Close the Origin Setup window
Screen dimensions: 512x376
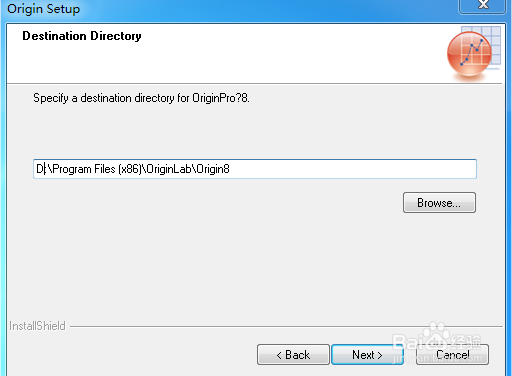point(483,5)
